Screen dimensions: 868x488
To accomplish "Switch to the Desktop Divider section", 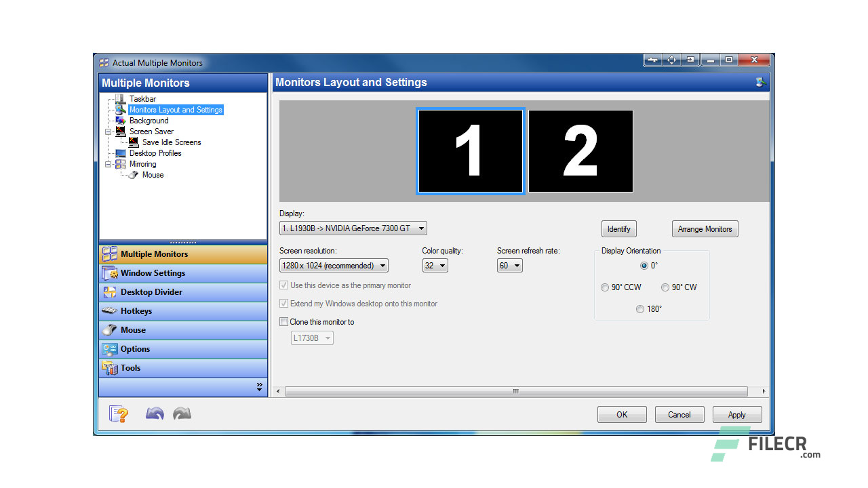I will point(183,292).
